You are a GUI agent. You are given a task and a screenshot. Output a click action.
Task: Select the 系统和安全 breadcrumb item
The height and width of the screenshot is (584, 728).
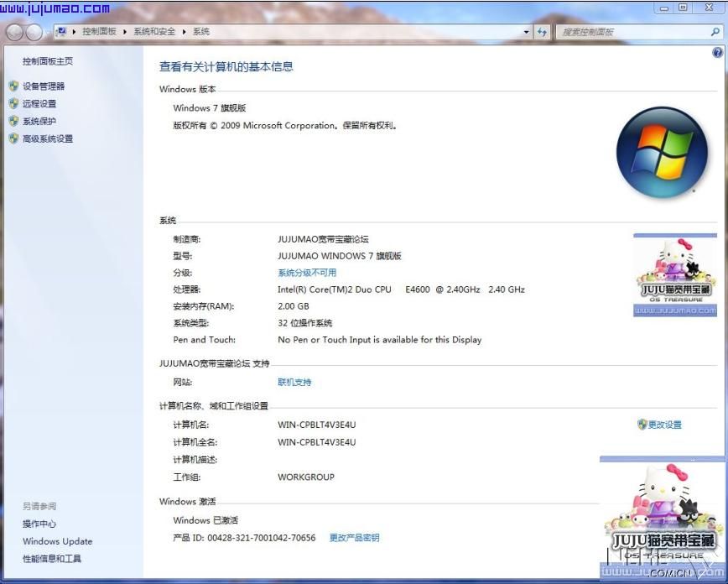154,32
